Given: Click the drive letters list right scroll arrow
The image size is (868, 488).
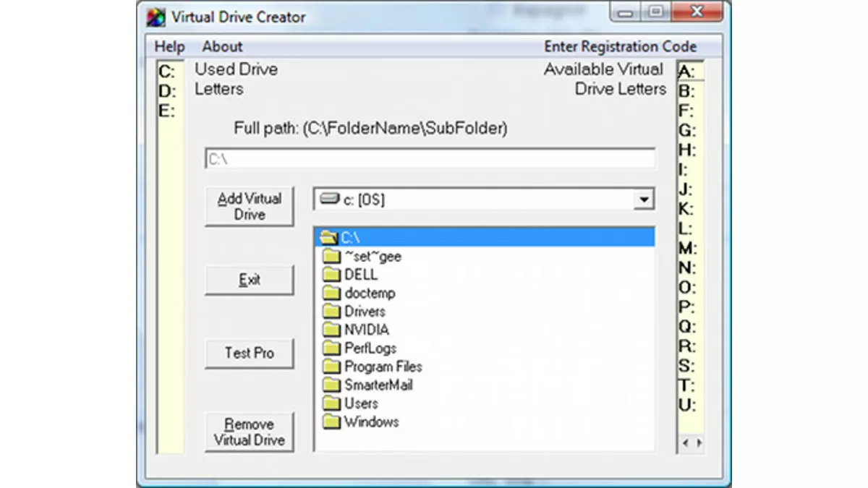Looking at the screenshot, I should 698,442.
